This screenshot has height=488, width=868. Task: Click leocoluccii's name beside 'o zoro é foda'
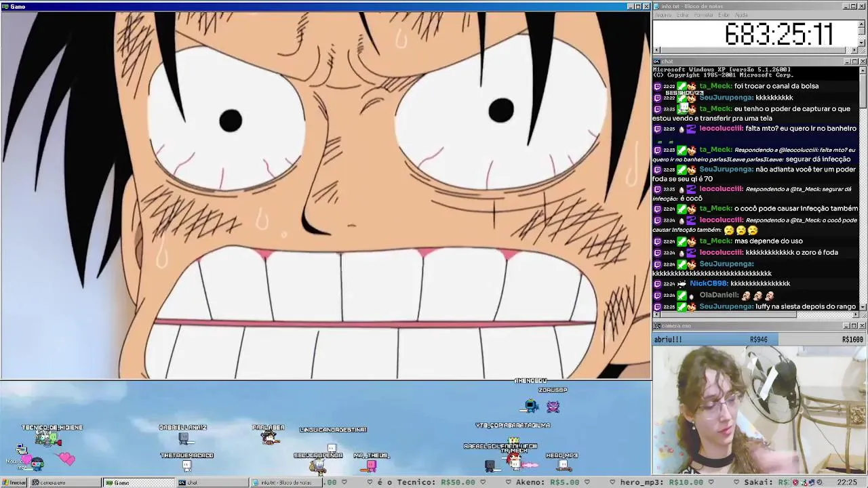[721, 253]
